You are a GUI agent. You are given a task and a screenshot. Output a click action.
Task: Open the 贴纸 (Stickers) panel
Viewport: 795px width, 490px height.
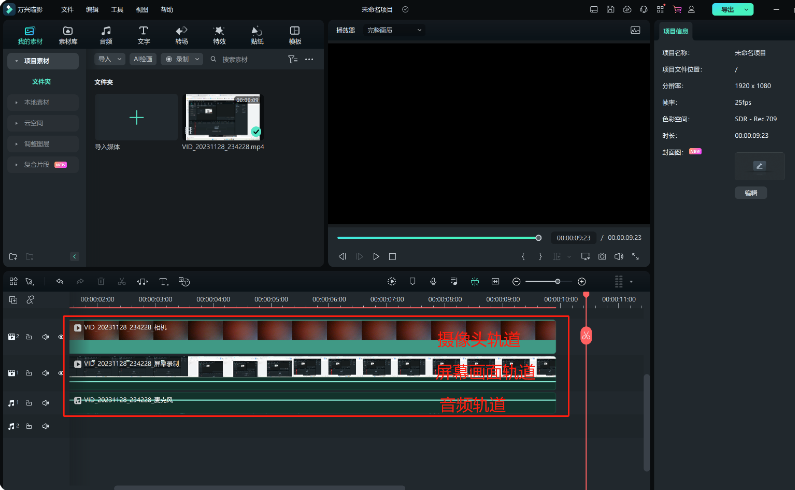point(257,35)
